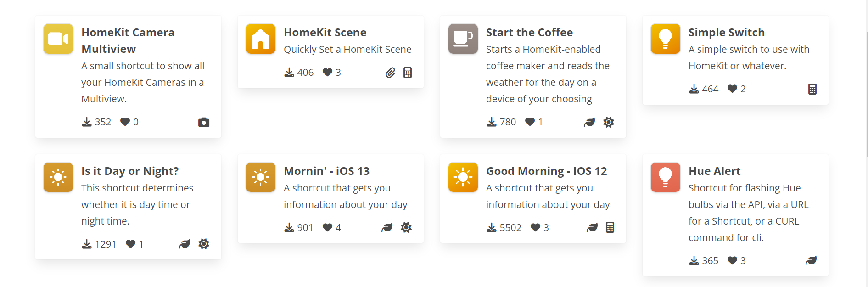The width and height of the screenshot is (868, 287).
Task: Open the Hue Alert shortcut title
Action: (715, 171)
